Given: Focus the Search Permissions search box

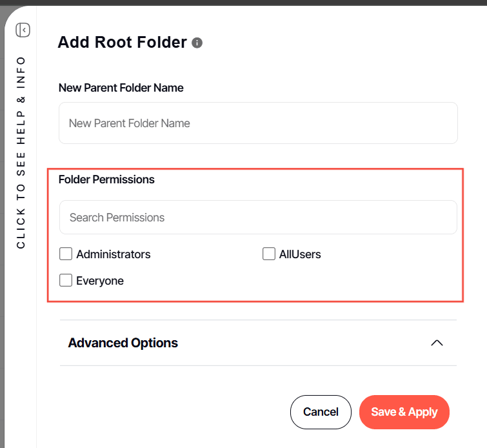Looking at the screenshot, I should 258,218.
